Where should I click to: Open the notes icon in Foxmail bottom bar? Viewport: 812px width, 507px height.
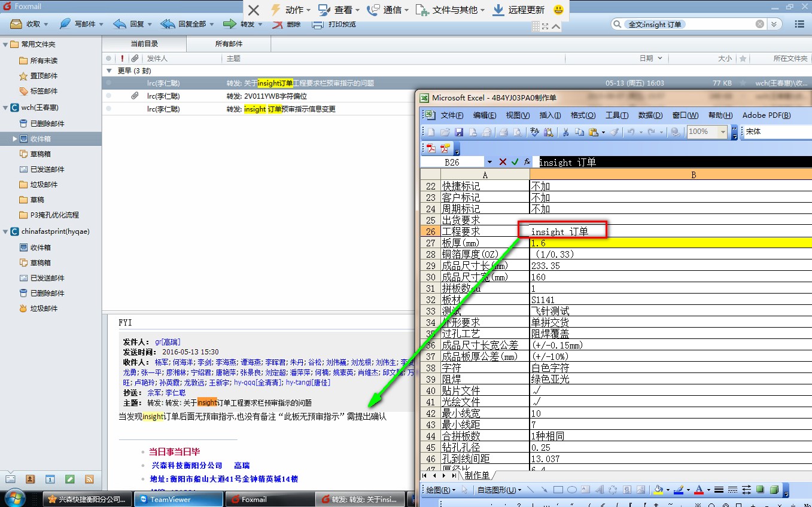(x=70, y=479)
